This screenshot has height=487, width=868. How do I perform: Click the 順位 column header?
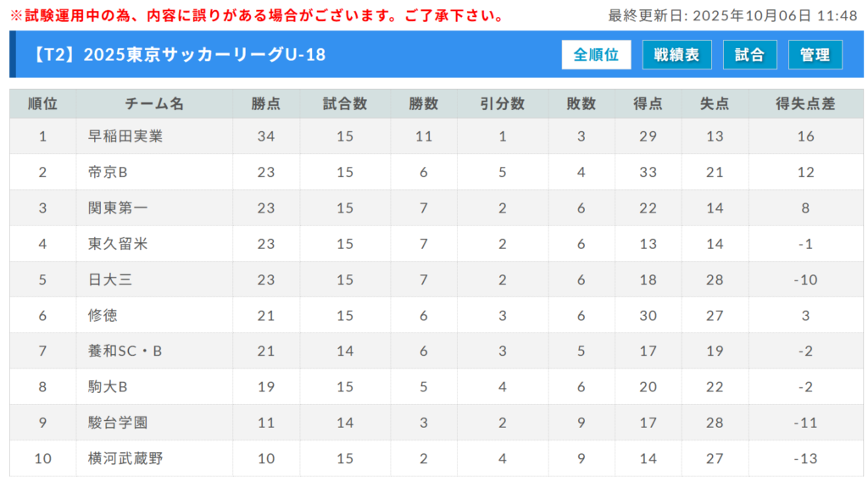coord(42,104)
